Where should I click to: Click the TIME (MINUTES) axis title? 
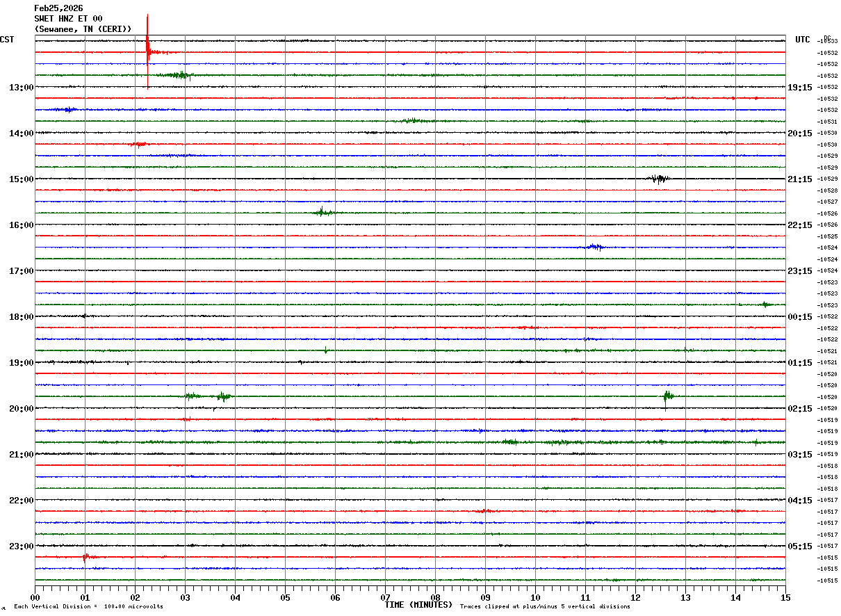click(x=418, y=605)
